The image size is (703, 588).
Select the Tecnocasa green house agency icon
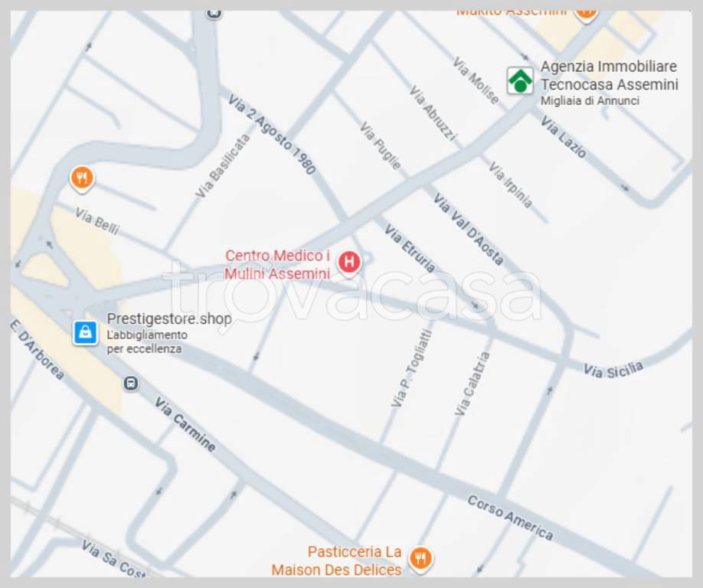[520, 80]
